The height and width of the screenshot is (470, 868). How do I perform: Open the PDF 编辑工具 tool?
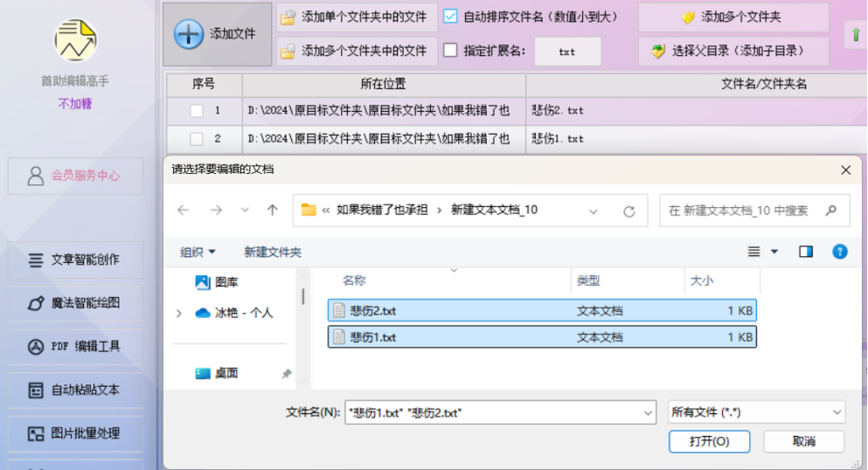pyautogui.click(x=75, y=347)
